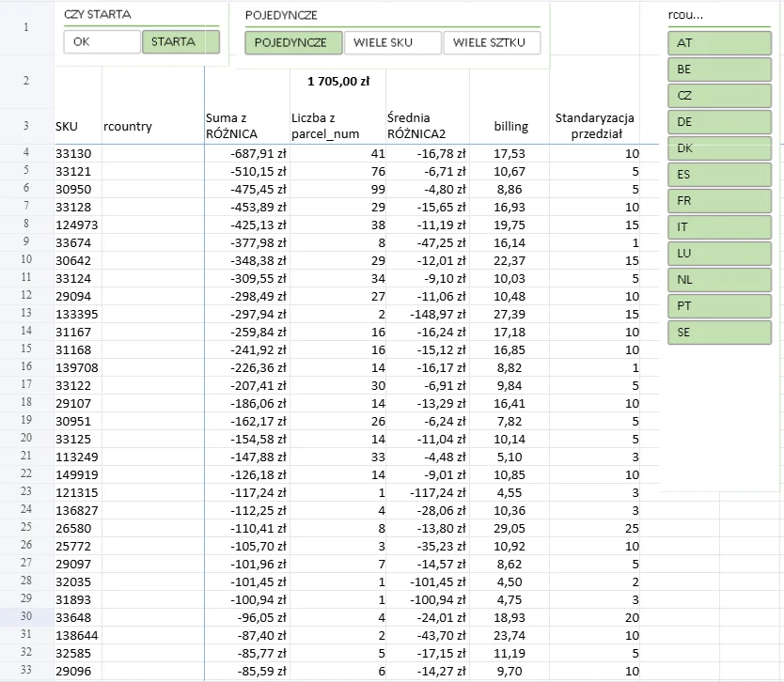Image resolution: width=784 pixels, height=682 pixels.
Task: Filter by country BE in slicer
Action: tap(719, 70)
